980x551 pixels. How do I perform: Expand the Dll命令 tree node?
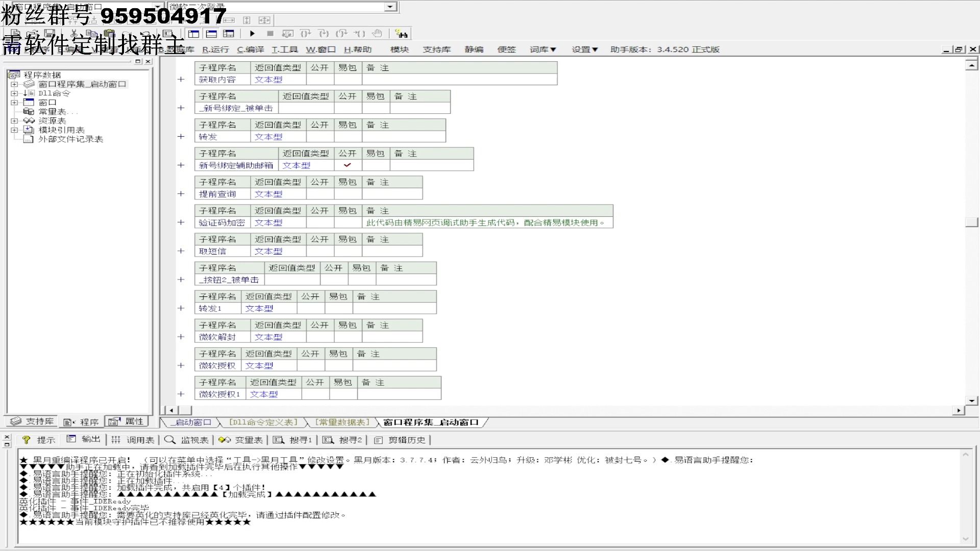pos(14,93)
